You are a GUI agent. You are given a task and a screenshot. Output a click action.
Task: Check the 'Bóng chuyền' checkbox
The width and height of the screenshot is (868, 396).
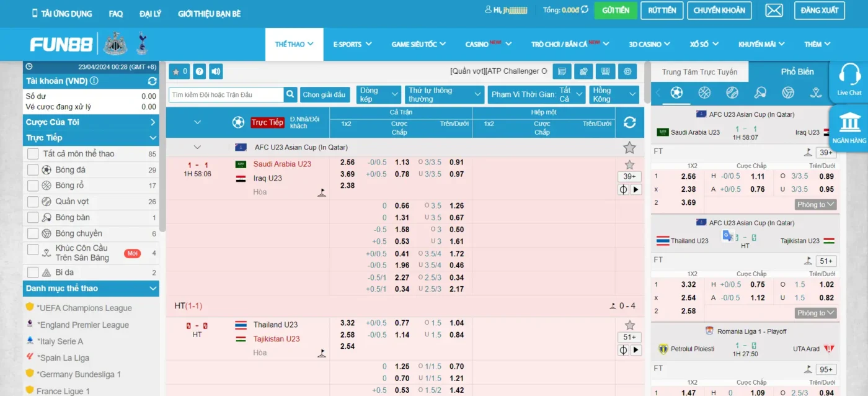pos(33,233)
